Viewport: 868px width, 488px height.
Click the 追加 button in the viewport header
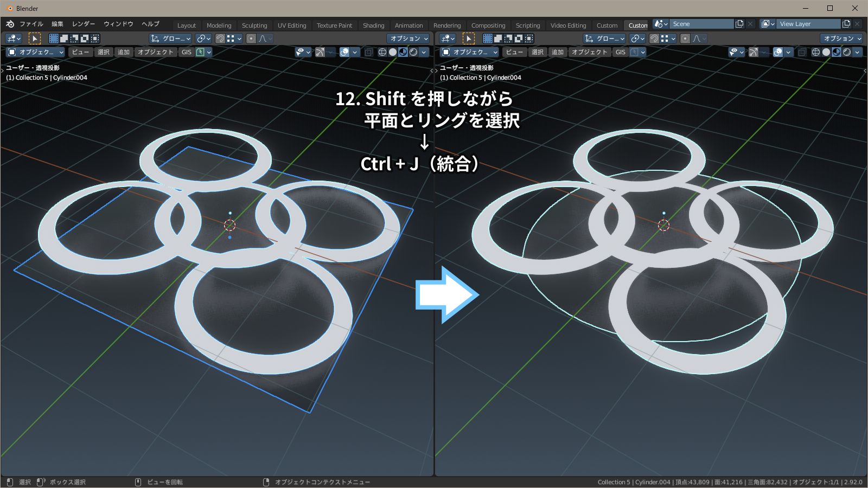pyautogui.click(x=124, y=52)
